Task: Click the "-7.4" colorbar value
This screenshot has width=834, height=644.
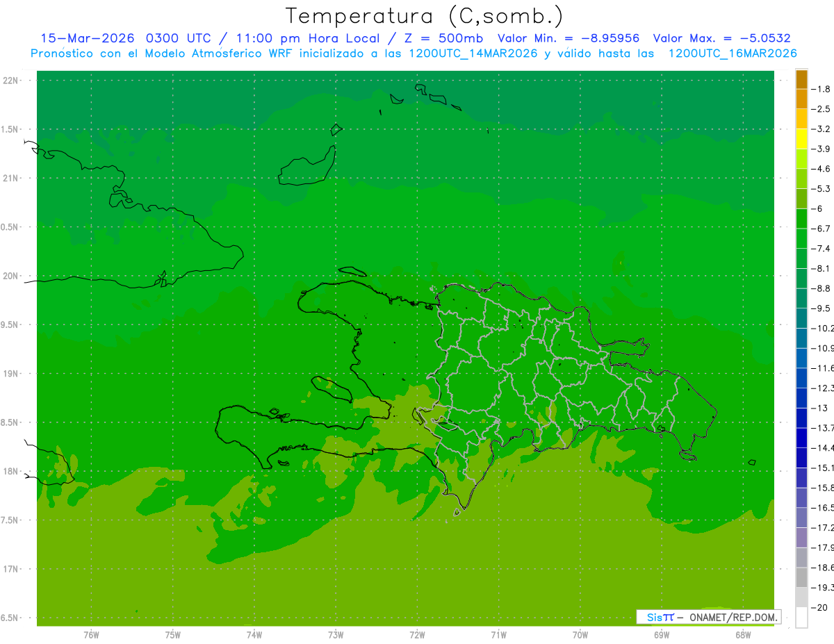Action: 821,248
